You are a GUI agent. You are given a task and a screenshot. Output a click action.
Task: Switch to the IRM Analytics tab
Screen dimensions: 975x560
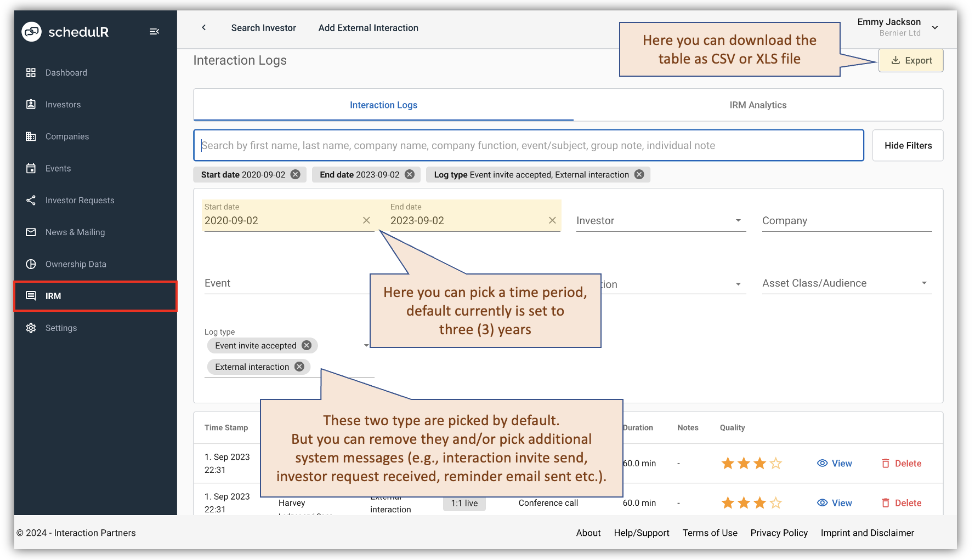pos(758,105)
